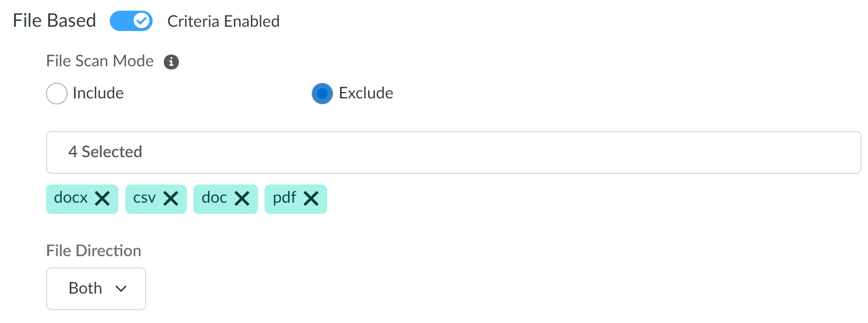Delete the doc file type chip
The height and width of the screenshot is (323, 868).
(x=242, y=199)
